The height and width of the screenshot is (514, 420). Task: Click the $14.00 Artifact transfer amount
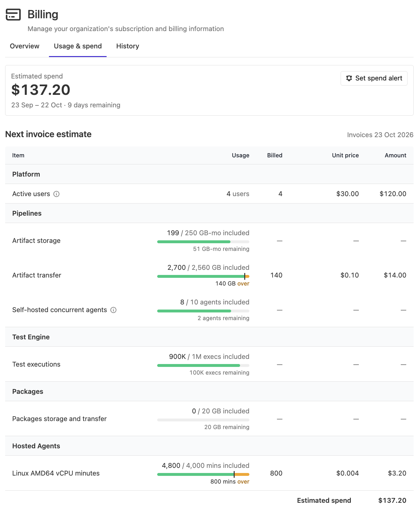395,275
